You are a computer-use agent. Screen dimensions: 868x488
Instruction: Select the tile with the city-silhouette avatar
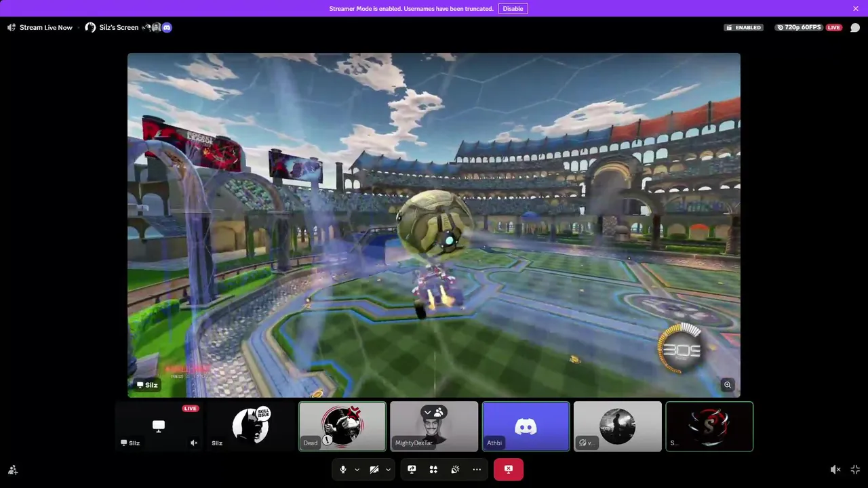click(618, 426)
